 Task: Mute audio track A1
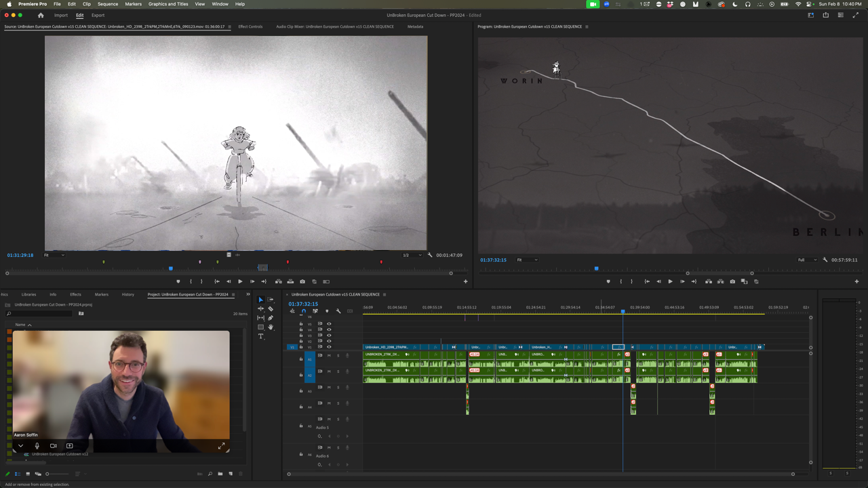[x=330, y=355]
